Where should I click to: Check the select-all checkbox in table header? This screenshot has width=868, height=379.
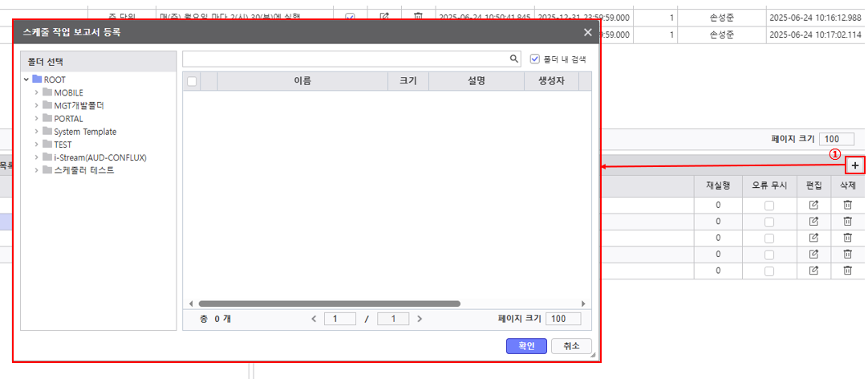192,80
